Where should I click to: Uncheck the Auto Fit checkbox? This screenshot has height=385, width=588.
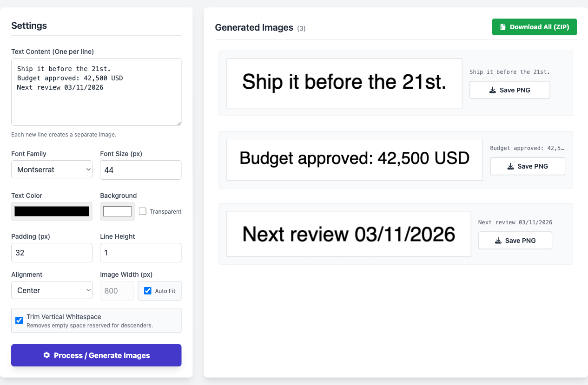148,291
